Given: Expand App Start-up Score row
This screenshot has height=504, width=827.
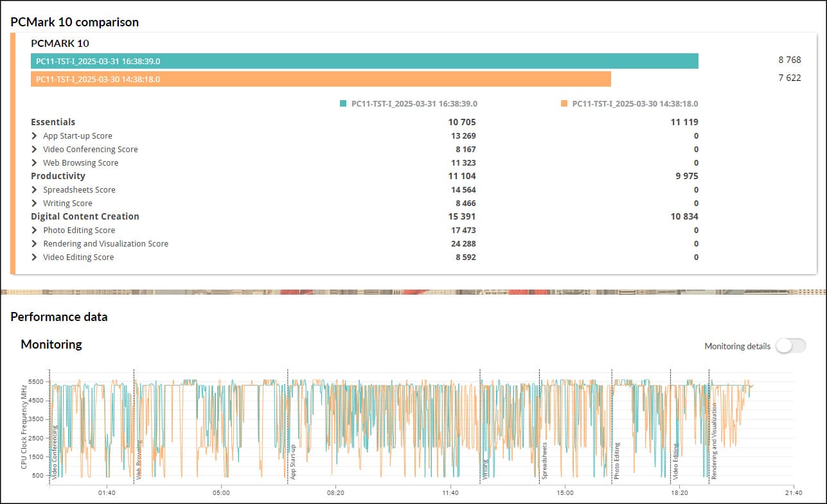Looking at the screenshot, I should [34, 136].
